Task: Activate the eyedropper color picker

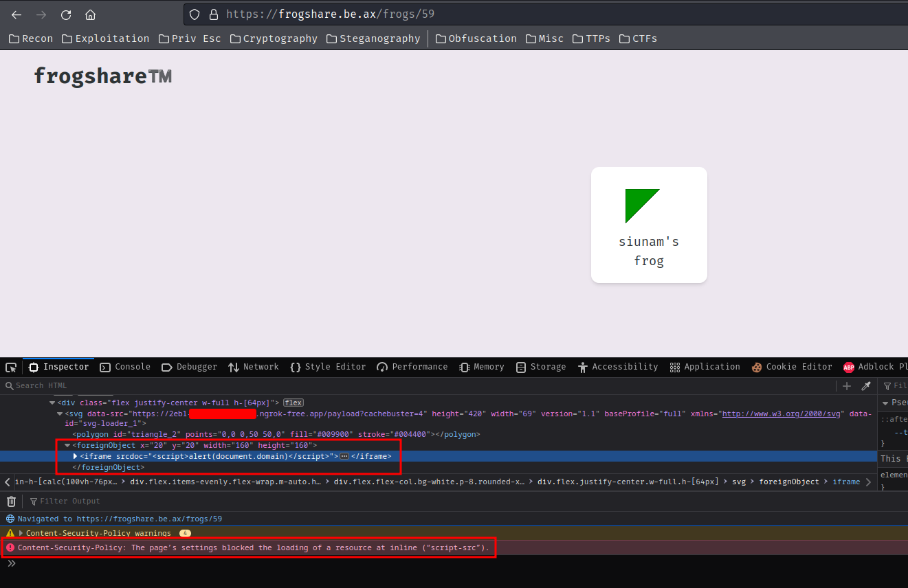Action: coord(866,386)
